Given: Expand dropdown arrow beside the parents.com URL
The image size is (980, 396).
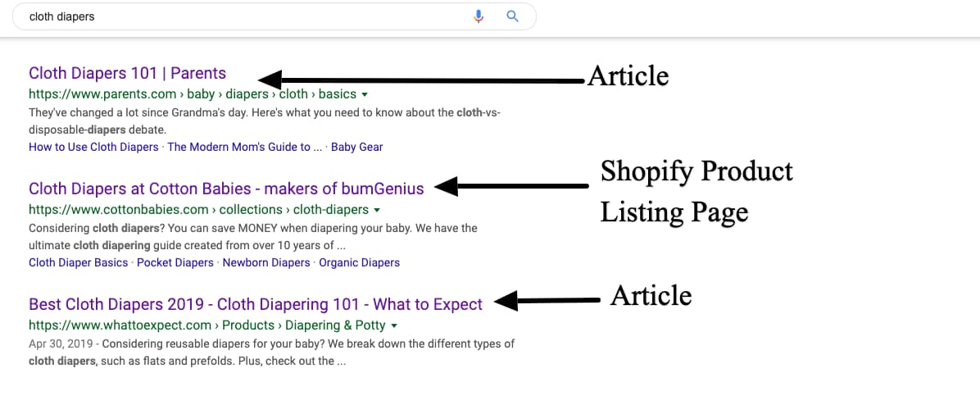Looking at the screenshot, I should pos(364,95).
